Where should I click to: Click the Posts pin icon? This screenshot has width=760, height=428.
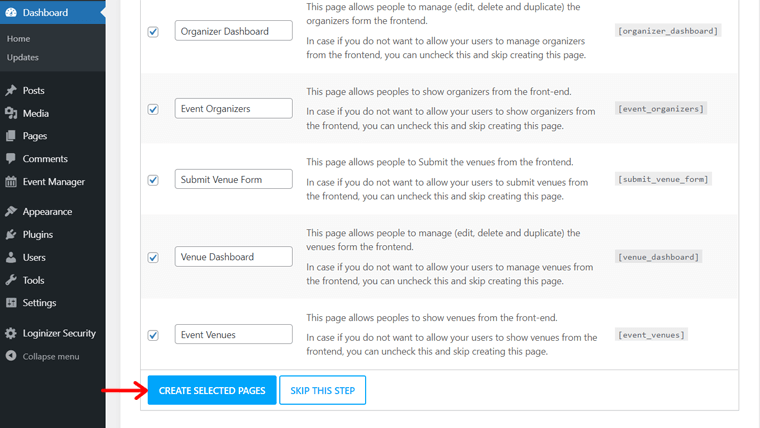click(x=11, y=91)
